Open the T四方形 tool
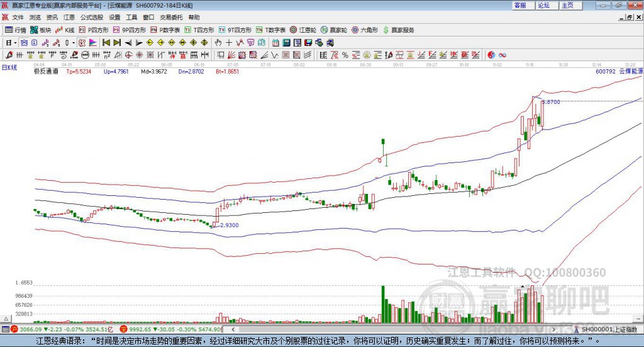Image resolution: width=644 pixels, height=347 pixels. point(199,30)
